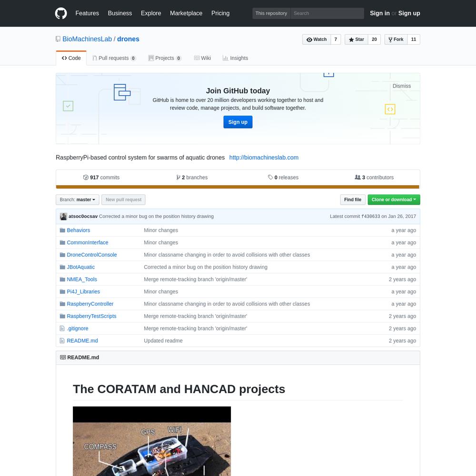476x476 pixels.
Task: Open the DroneControlConsole folder
Action: click(x=92, y=255)
